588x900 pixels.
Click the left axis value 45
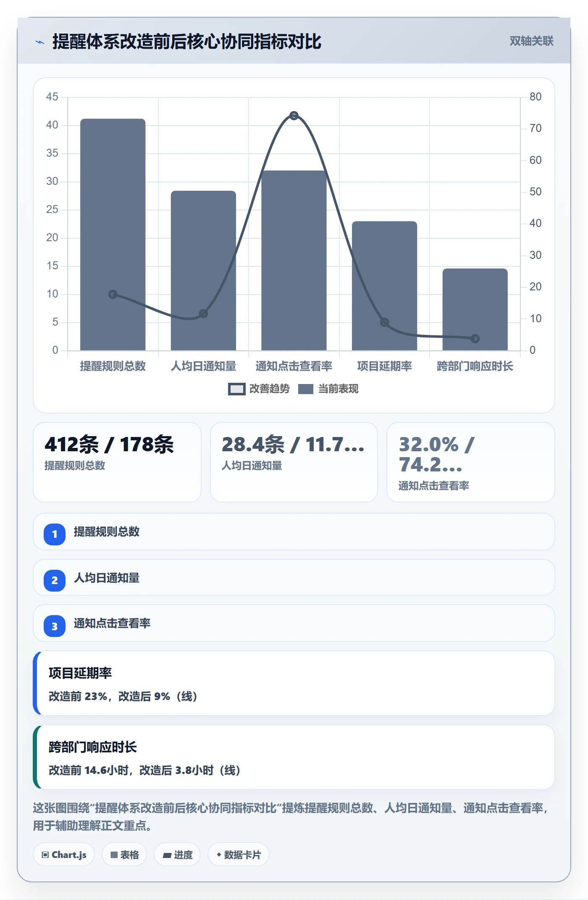pyautogui.click(x=52, y=97)
